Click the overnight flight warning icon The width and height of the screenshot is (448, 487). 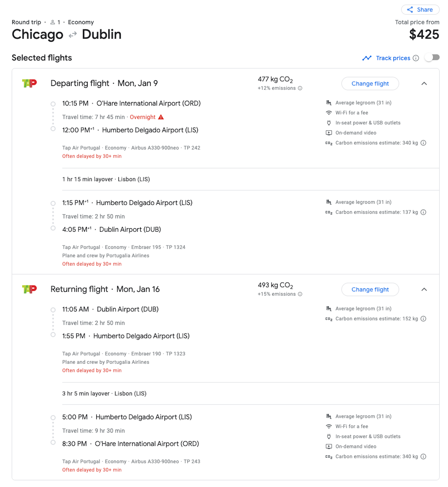coord(161,117)
